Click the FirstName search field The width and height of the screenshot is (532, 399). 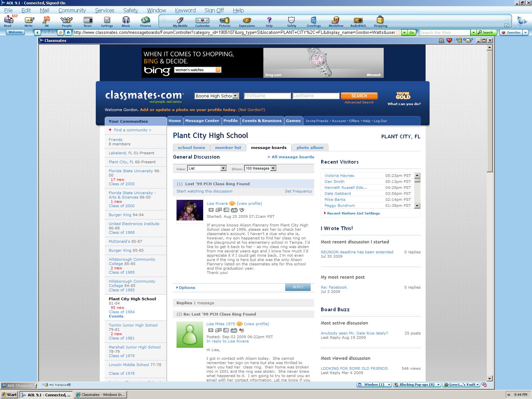267,96
